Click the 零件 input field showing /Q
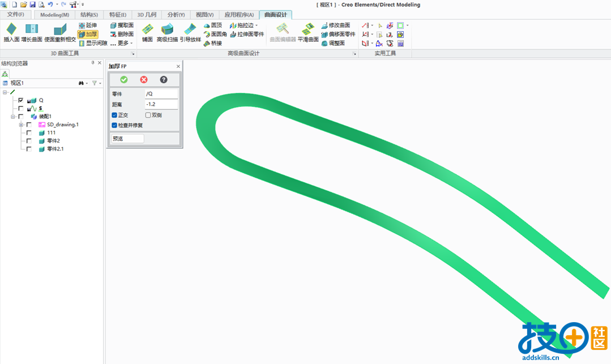This screenshot has height=364, width=611. (x=161, y=94)
